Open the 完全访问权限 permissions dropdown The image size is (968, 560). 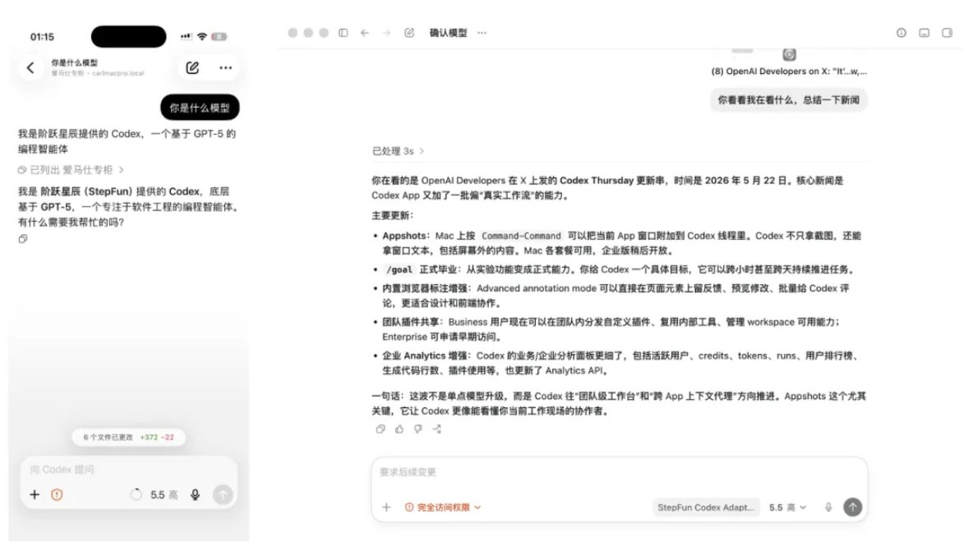[x=443, y=507]
